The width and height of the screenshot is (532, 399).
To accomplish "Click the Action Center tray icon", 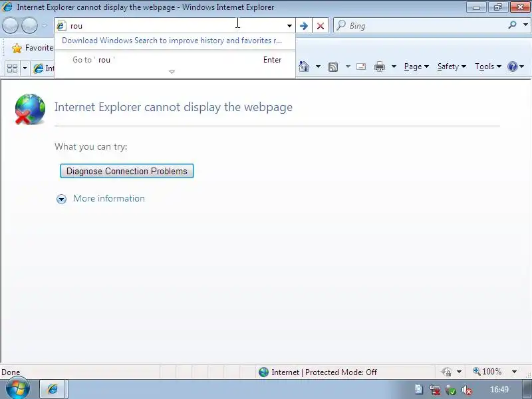I will point(419,390).
